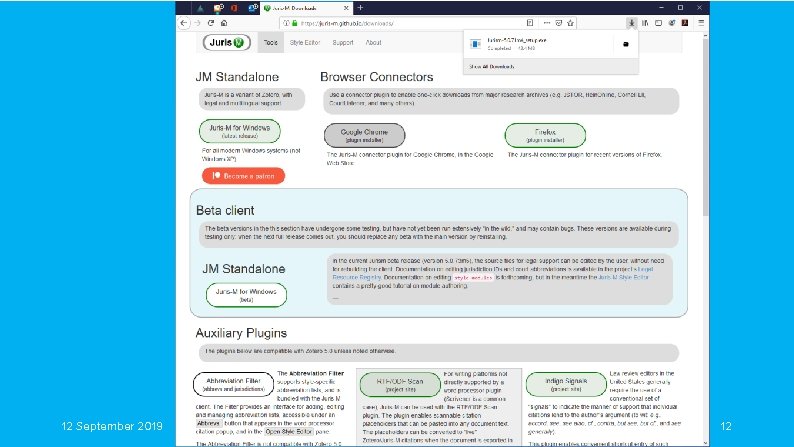The height and width of the screenshot is (447, 794).
Task: Click the red extension icon in toolbar
Action: click(685, 23)
